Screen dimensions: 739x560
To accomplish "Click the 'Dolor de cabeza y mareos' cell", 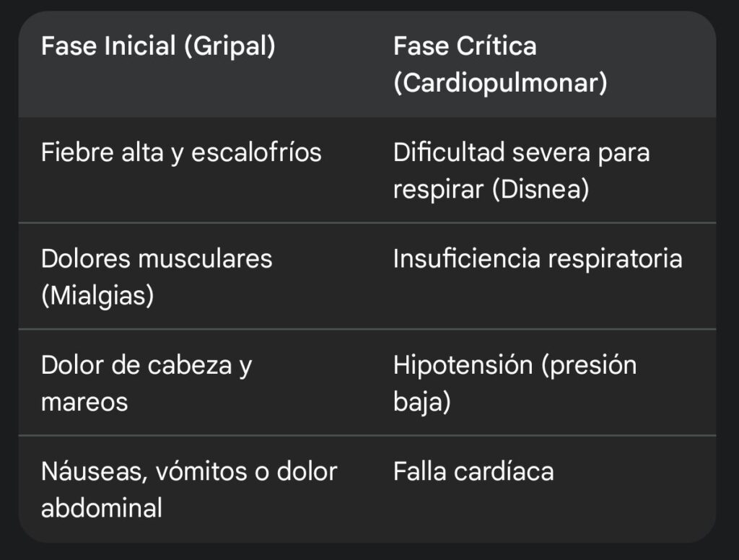I will [x=147, y=384].
